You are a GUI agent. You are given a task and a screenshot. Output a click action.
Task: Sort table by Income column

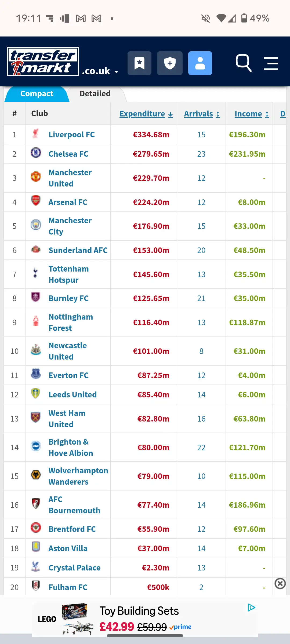tap(252, 114)
